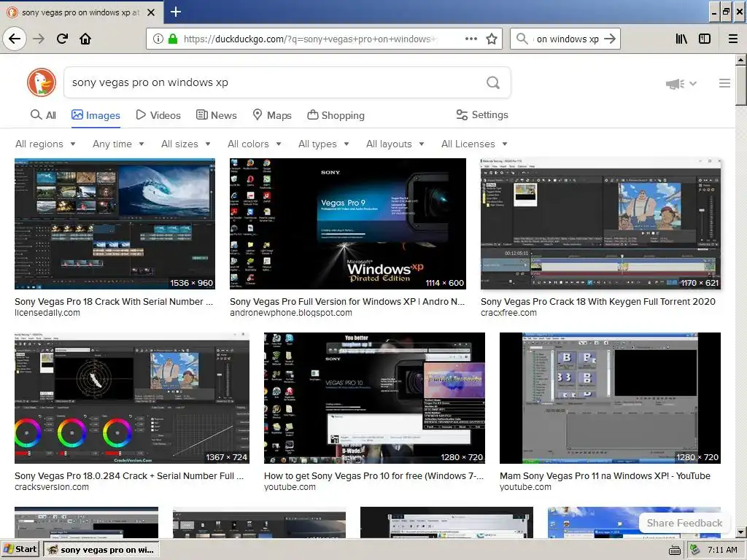
Task: Open the 1536 × 960 Vegas Pro 18 thumbnail
Action: [115, 224]
